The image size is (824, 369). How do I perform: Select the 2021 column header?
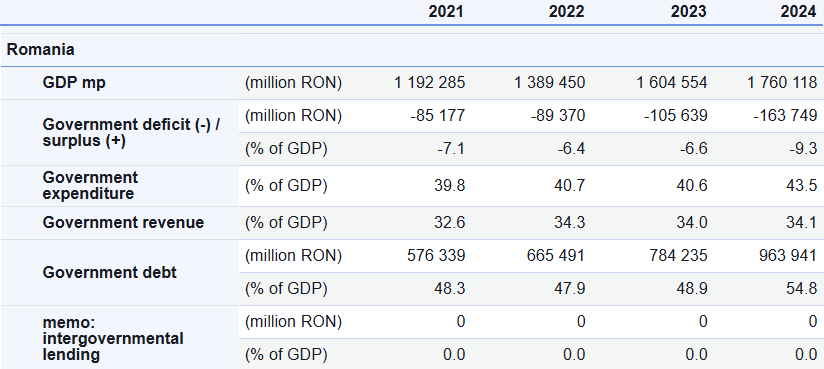446,12
